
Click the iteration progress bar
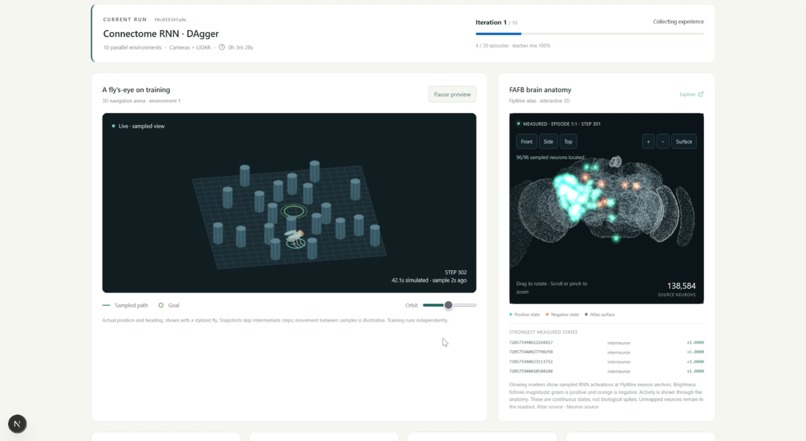click(x=590, y=33)
